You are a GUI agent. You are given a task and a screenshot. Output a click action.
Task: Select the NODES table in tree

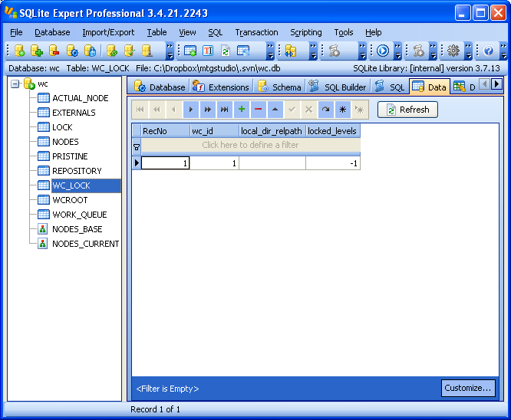point(65,142)
